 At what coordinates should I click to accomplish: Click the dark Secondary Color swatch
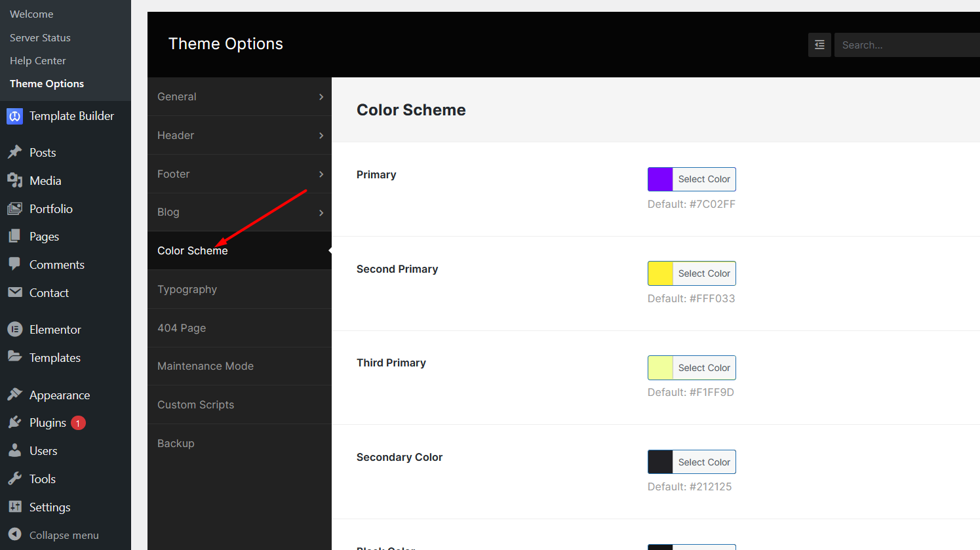660,462
